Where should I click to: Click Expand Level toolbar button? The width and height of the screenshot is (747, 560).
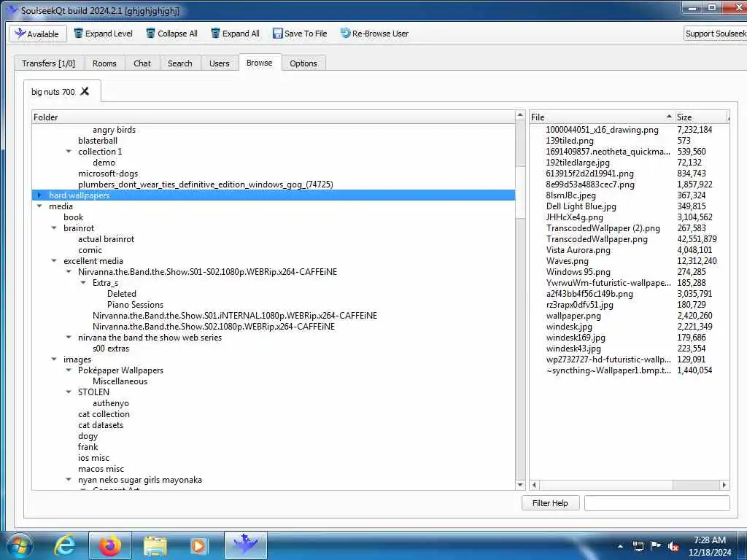pyautogui.click(x=104, y=34)
